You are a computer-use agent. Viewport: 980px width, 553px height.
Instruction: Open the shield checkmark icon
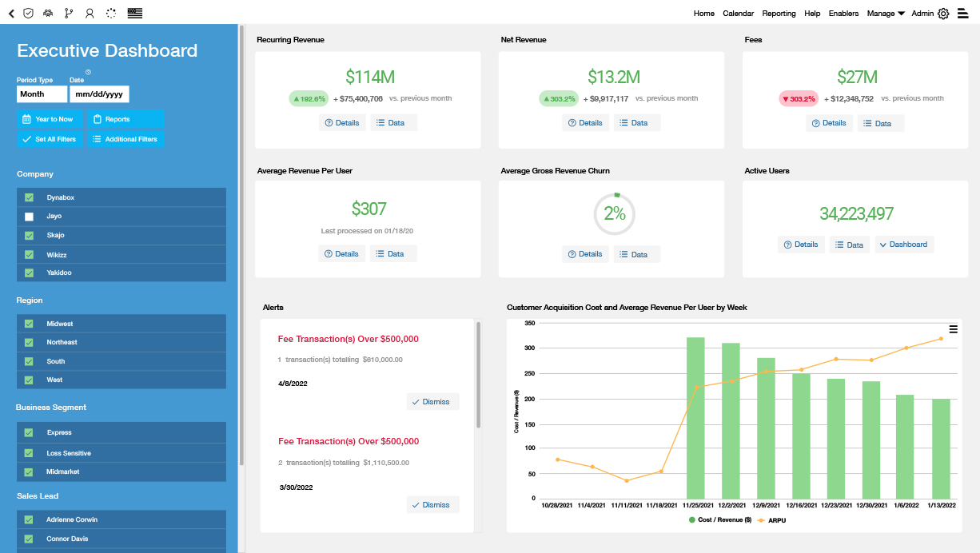(x=29, y=14)
